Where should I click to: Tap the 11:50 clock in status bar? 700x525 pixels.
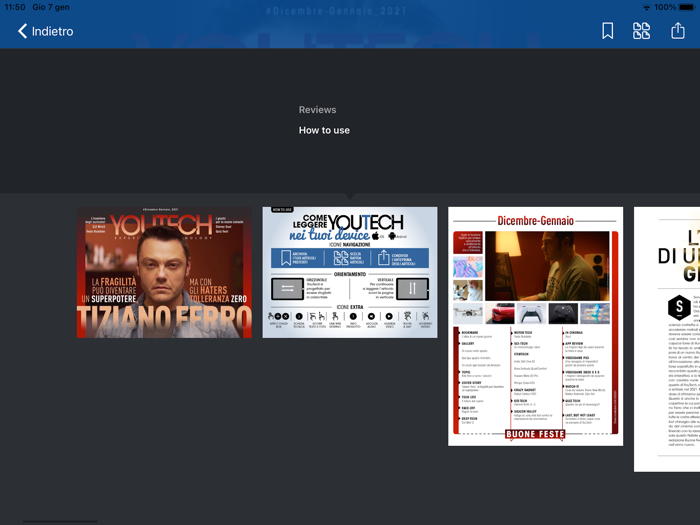tap(15, 7)
